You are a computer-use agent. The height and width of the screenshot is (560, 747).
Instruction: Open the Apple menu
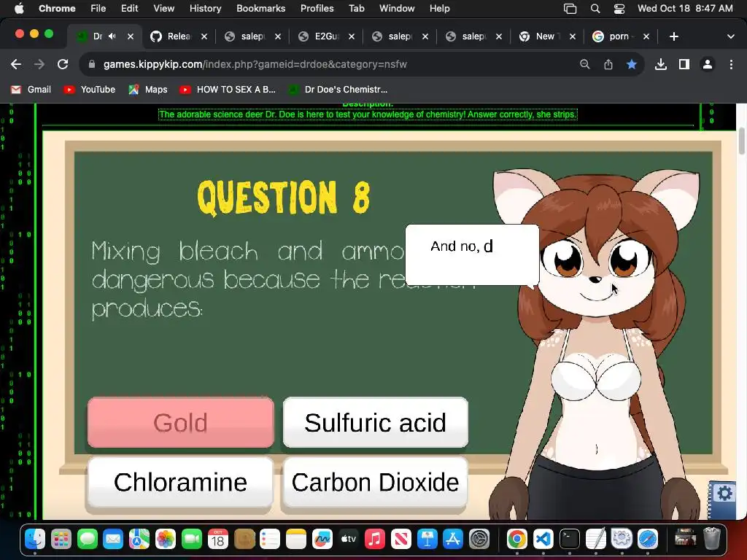(x=19, y=9)
